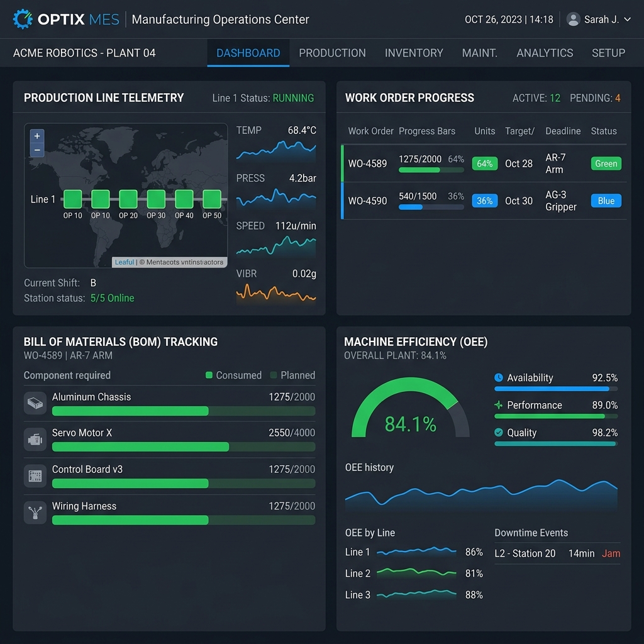Click the WO-4590 progress bar
This screenshot has width=644, height=644.
coord(431,208)
